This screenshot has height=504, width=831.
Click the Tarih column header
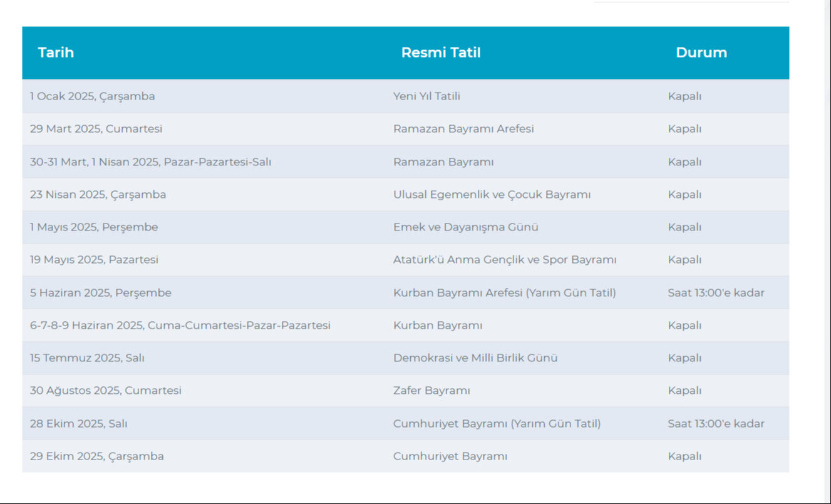point(56,53)
